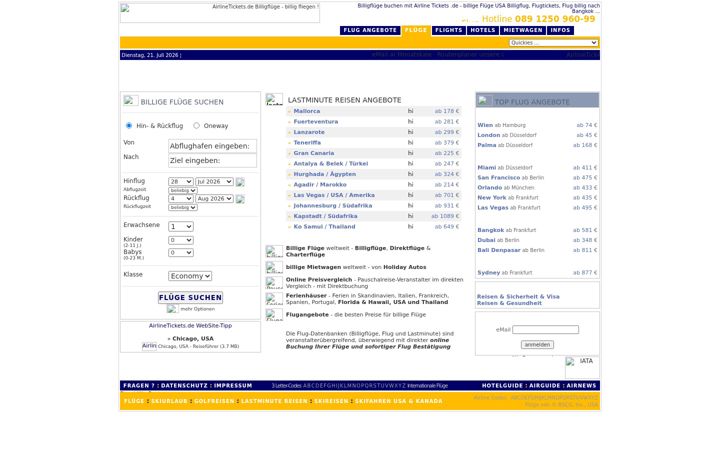This screenshot has height=450, width=720.
Task: Open the Erwachsene count dropdown
Action: tap(180, 226)
